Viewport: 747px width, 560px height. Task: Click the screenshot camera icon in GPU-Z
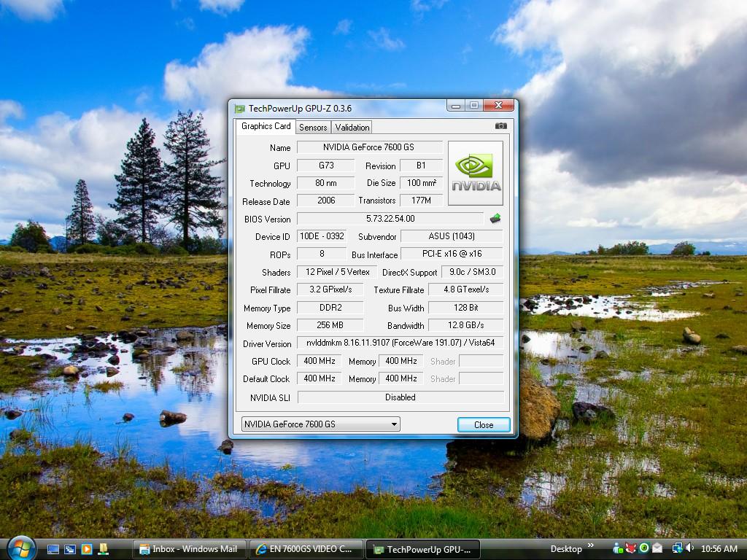500,126
